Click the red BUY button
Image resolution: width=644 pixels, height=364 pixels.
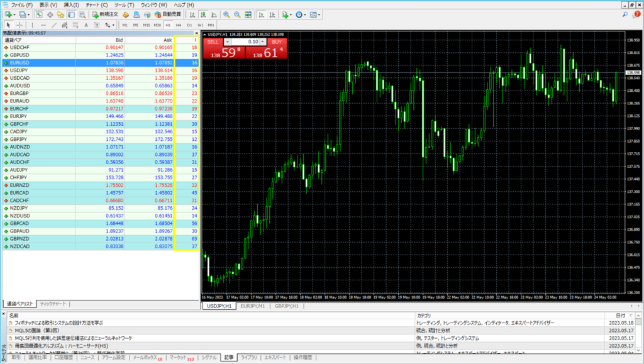tap(275, 41)
